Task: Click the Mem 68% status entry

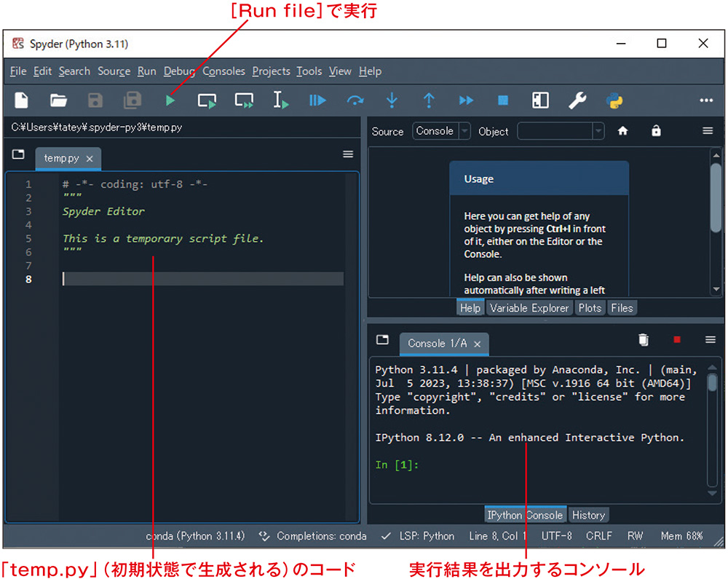Action: [x=681, y=536]
